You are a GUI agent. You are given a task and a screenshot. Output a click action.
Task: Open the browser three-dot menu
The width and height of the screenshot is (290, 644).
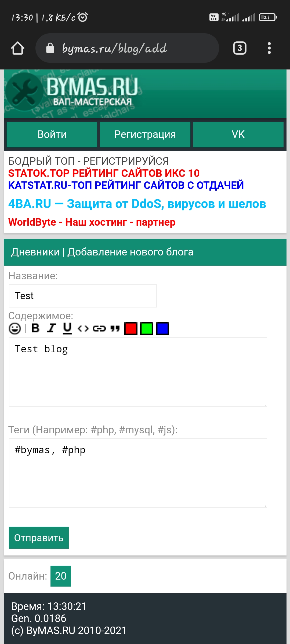pos(269,48)
